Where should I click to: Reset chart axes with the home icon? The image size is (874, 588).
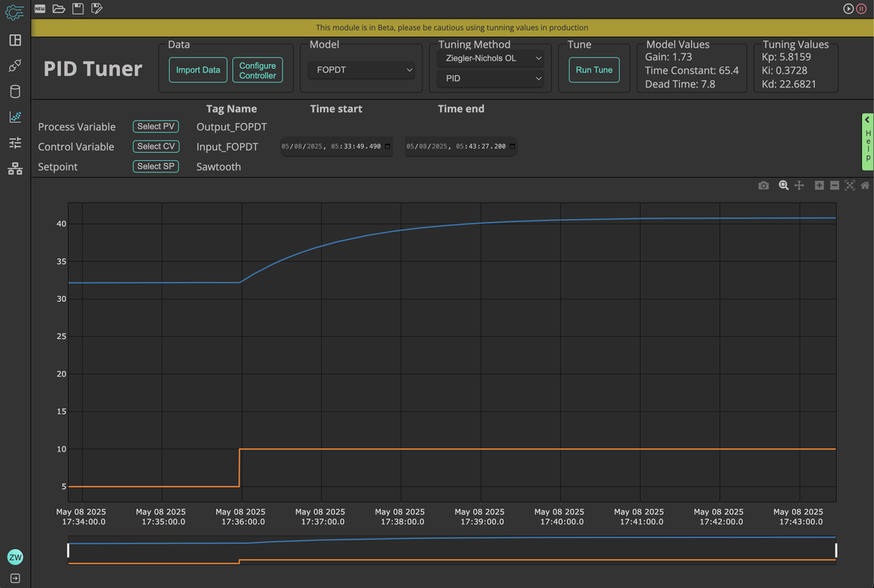tap(865, 185)
